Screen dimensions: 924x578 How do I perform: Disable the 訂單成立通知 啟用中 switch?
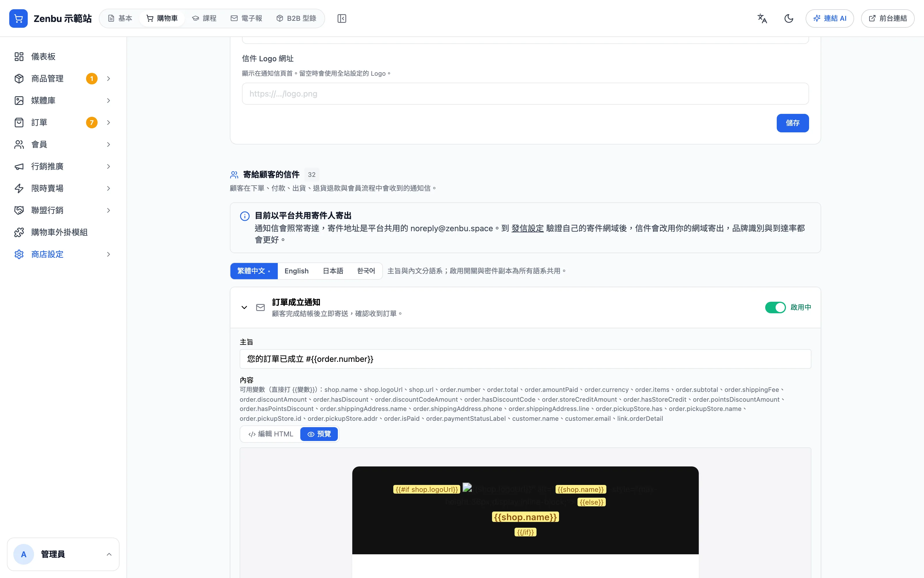[x=775, y=307]
